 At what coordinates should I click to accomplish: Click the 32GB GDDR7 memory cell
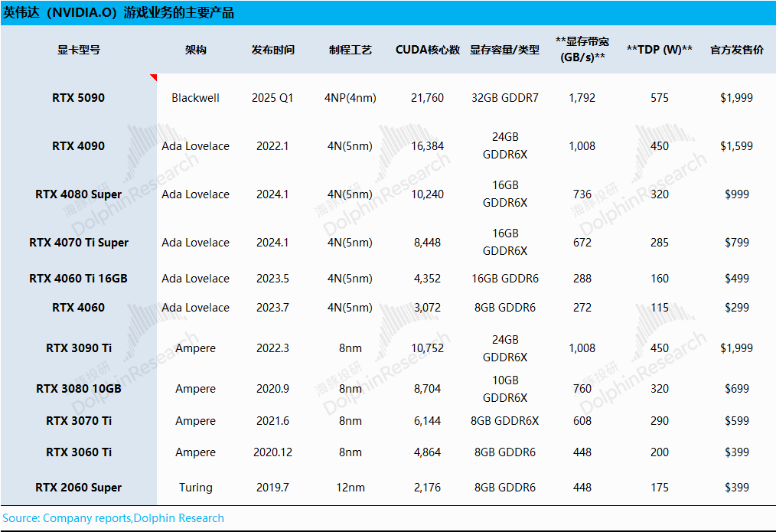click(x=505, y=98)
